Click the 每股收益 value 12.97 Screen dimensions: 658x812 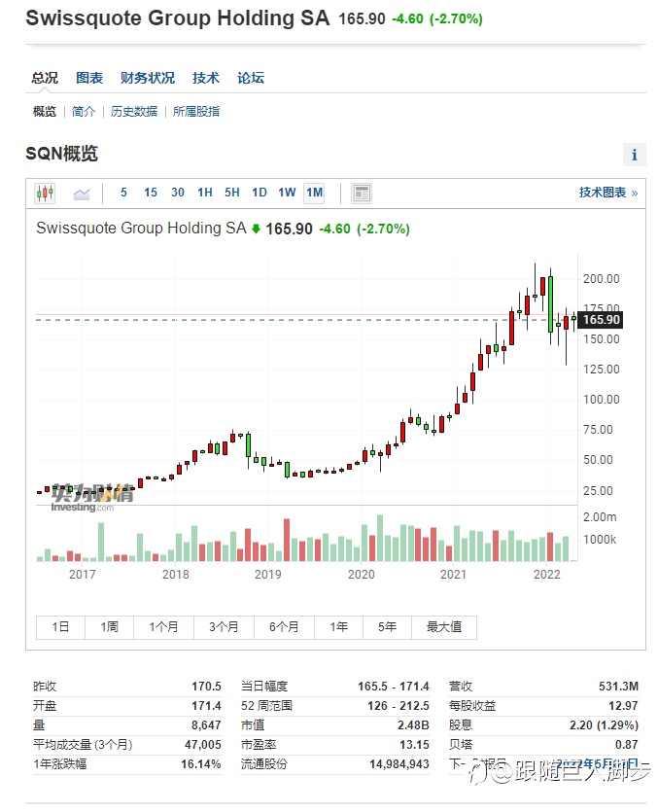[x=623, y=706]
